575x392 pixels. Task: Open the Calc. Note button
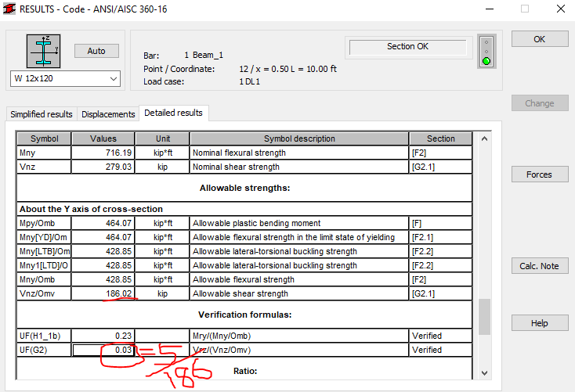tap(540, 266)
